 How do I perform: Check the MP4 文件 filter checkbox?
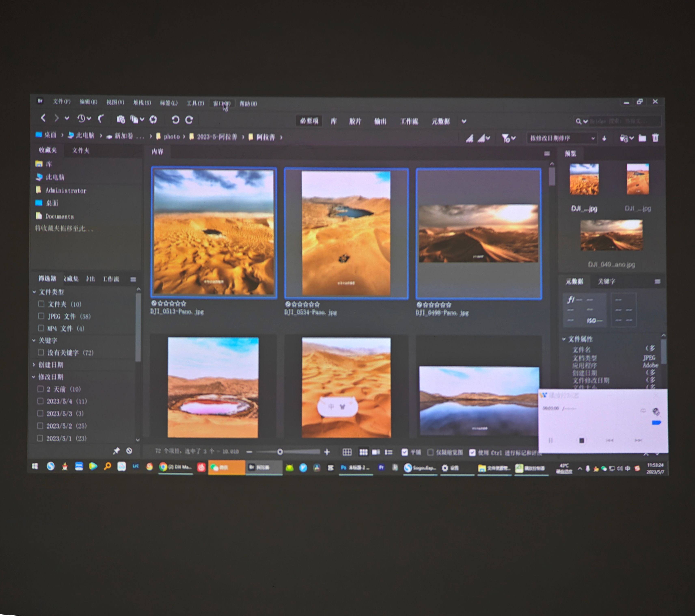click(41, 328)
